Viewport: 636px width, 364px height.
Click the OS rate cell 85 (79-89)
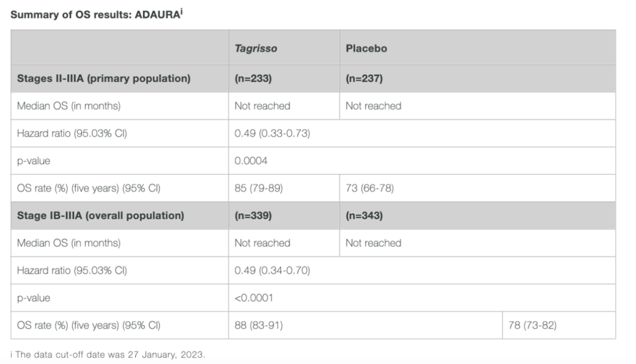click(x=259, y=188)
